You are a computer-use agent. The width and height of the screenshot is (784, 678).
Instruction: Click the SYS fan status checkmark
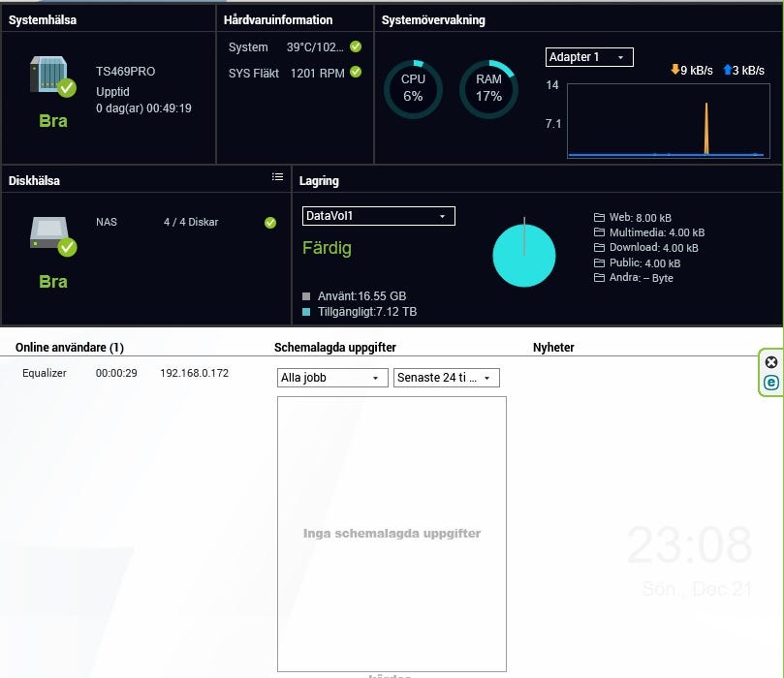[356, 72]
